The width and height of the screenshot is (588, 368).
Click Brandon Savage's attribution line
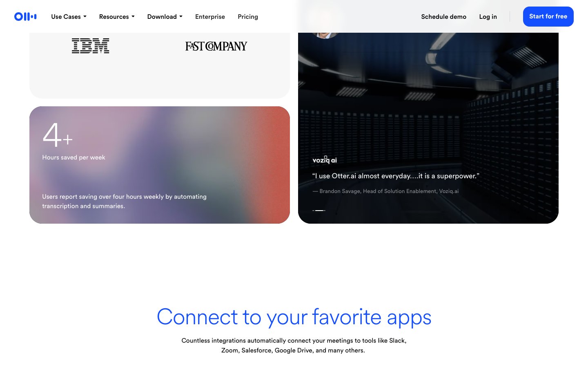pyautogui.click(x=385, y=191)
